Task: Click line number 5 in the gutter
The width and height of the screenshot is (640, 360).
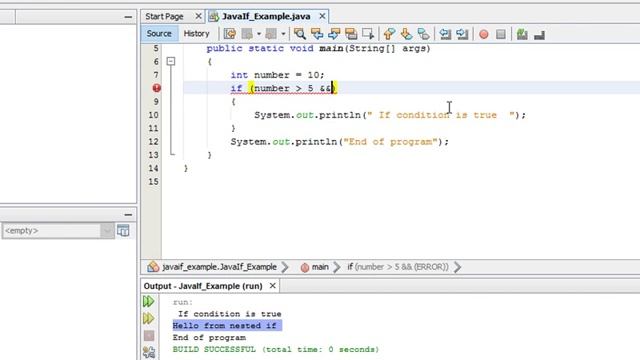Action: click(x=156, y=49)
